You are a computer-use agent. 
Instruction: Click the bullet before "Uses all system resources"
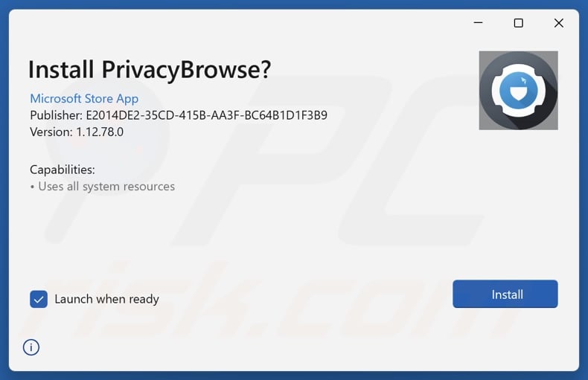[x=32, y=187]
